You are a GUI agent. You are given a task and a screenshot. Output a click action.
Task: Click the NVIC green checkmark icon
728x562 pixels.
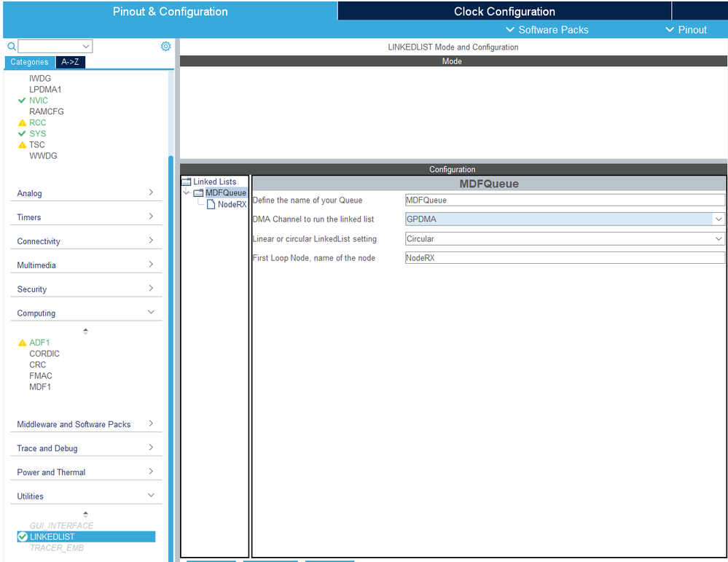(22, 101)
